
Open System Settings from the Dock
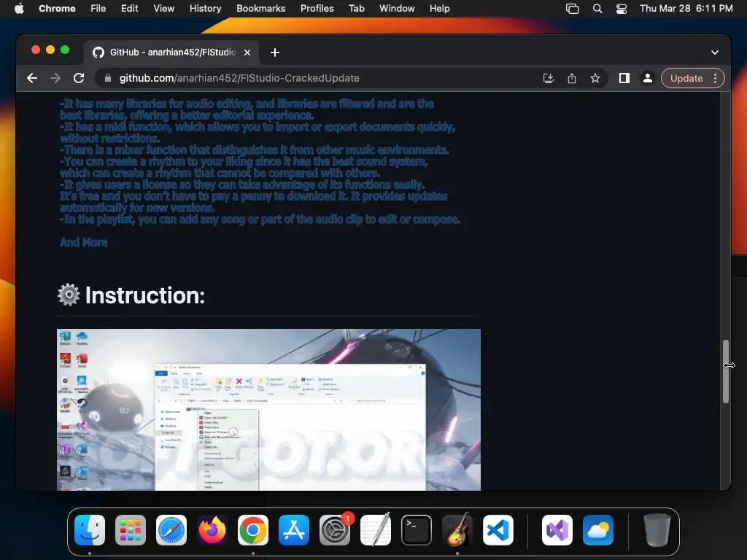[x=334, y=530]
